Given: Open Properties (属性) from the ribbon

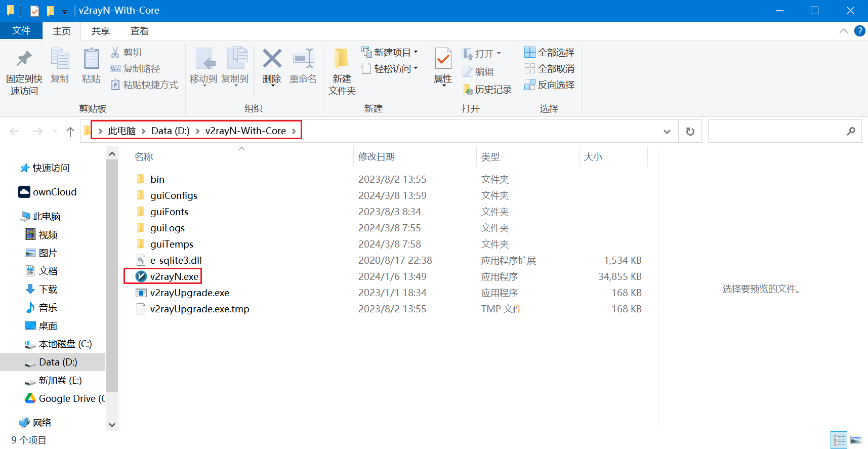Looking at the screenshot, I should tap(443, 66).
